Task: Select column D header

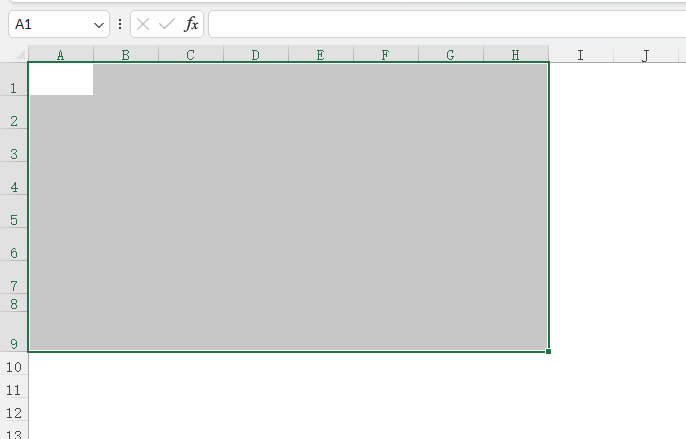Action: [256, 55]
